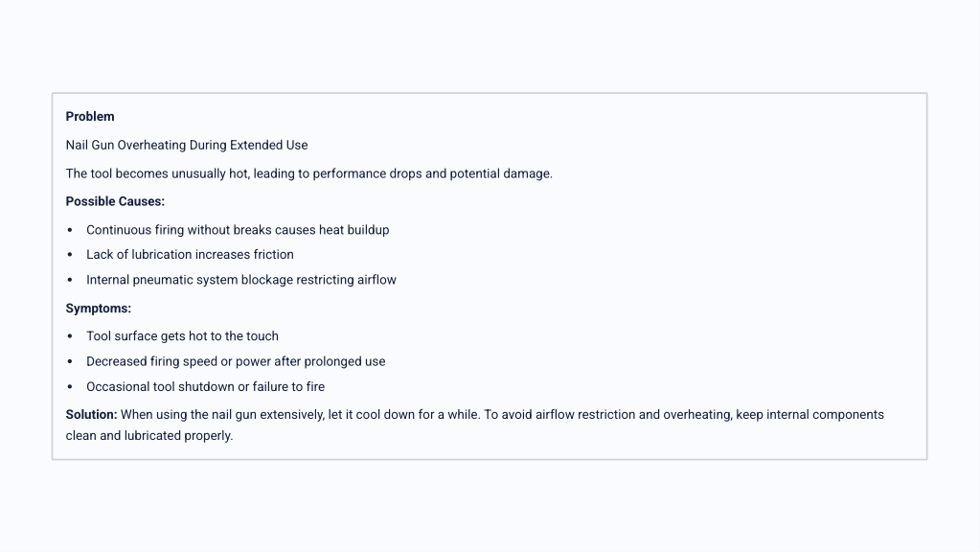Viewport: 980px width, 552px height.
Task: Click the bullet dot before "Continuous firing"
Action: coord(70,230)
